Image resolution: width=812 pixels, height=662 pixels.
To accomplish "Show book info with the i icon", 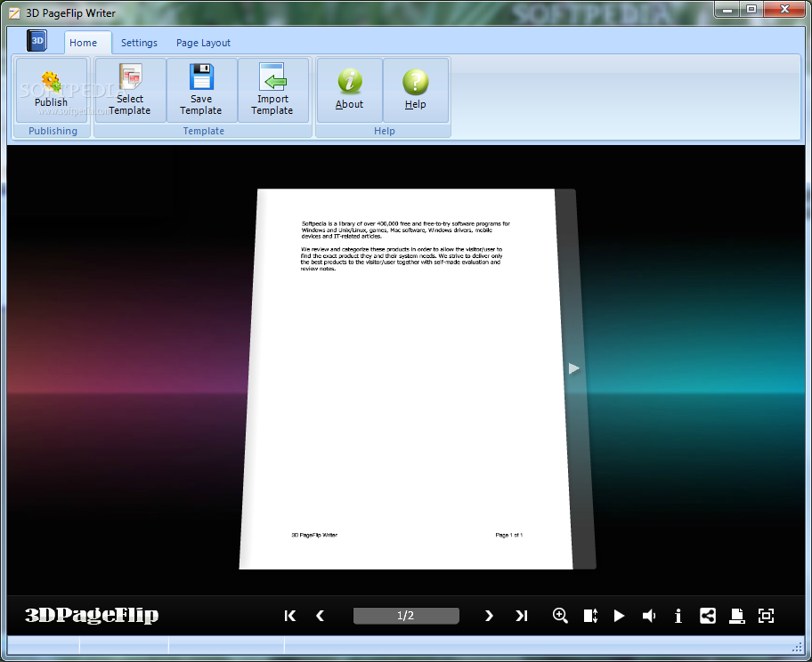I will (678, 616).
